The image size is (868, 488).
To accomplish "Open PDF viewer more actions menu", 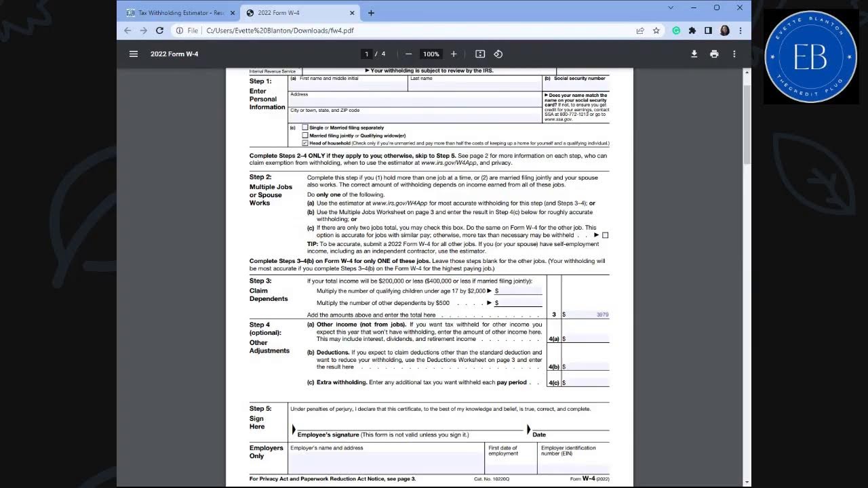I will point(734,54).
